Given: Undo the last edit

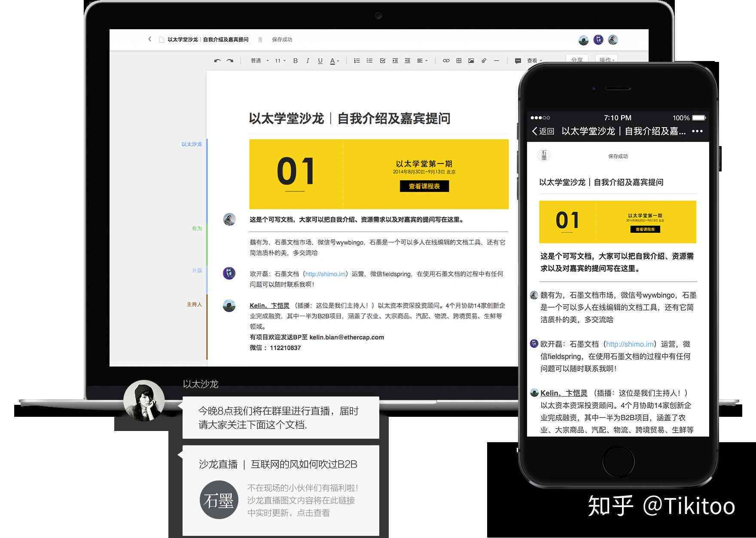Looking at the screenshot, I should pyautogui.click(x=217, y=61).
